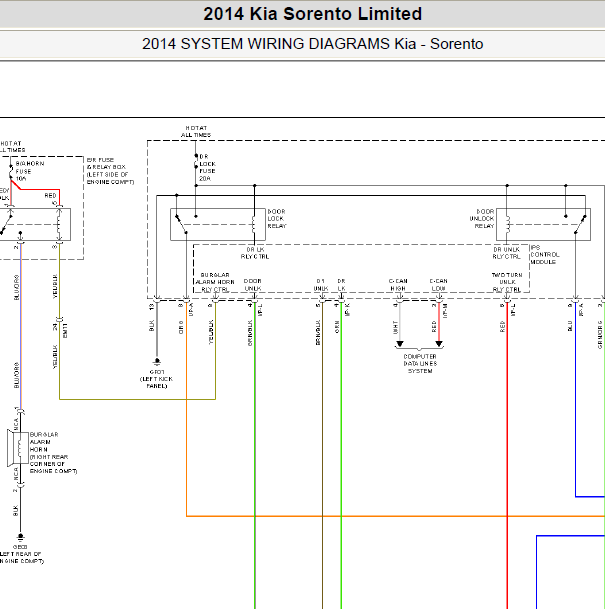
Task: Select the "BLU" wire label near I/P-A
Action: (x=570, y=326)
